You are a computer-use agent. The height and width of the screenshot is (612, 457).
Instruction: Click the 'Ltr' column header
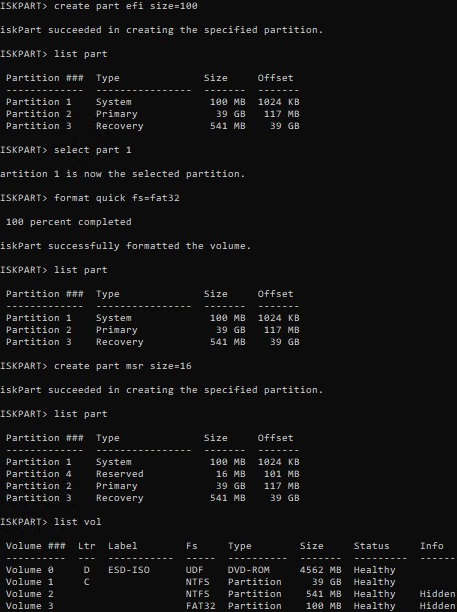tap(87, 546)
